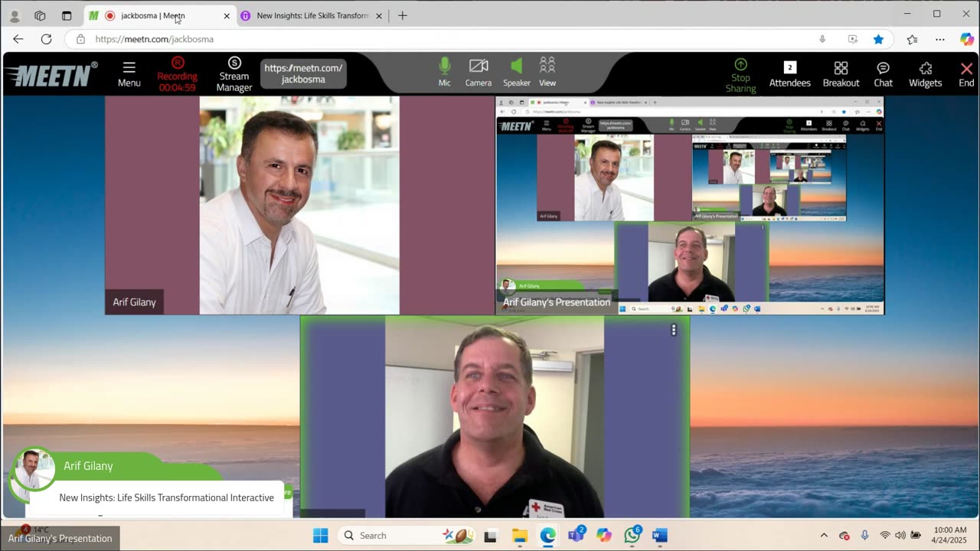Click the tray microphone-in-use icon
Image resolution: width=980 pixels, height=551 pixels.
click(x=864, y=536)
